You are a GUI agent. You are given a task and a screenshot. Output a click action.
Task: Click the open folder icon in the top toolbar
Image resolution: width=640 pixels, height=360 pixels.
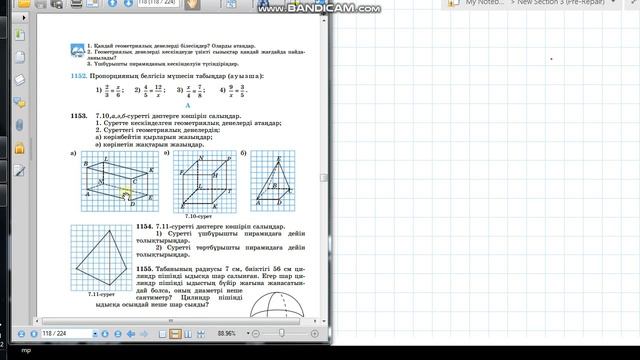tap(24, 4)
